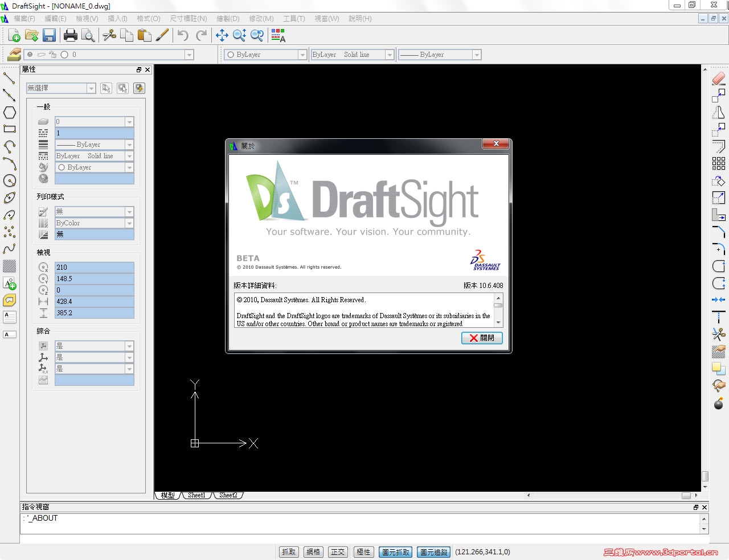Disable the 圖元追蹤 entity tracking button

pos(434,552)
